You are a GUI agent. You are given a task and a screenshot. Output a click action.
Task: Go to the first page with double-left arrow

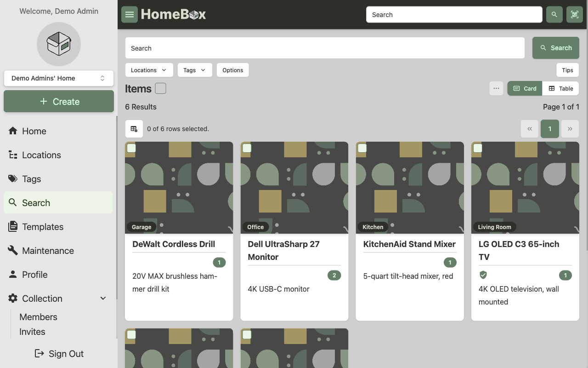[x=530, y=129]
